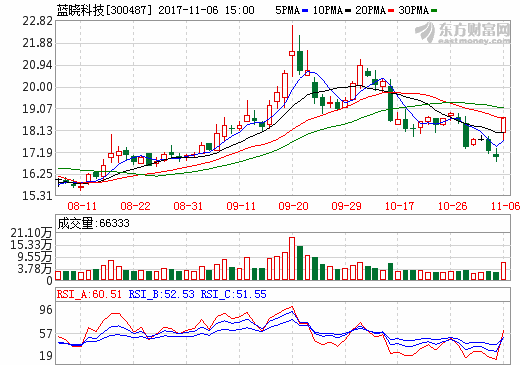Click the 17.19 price axis label

[37, 153]
